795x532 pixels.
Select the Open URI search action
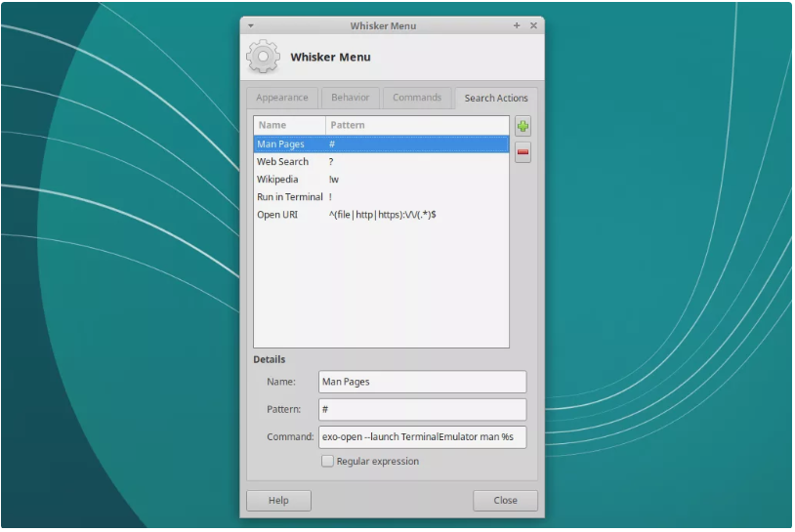(x=381, y=215)
